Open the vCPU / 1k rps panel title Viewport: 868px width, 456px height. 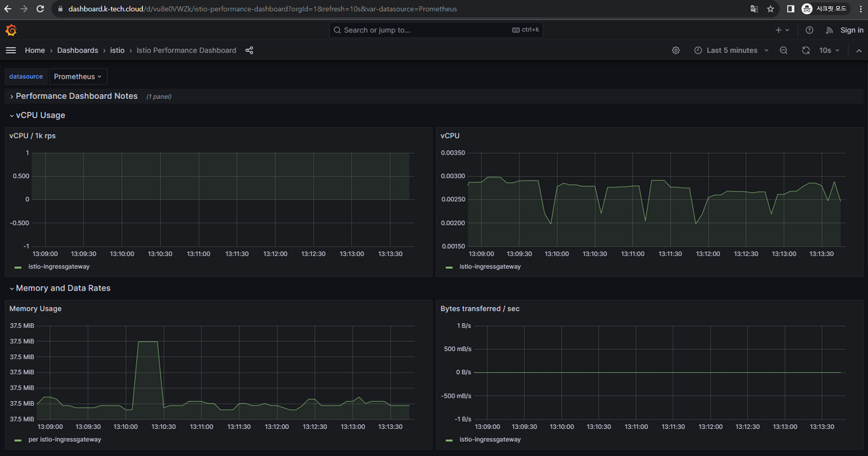(33, 136)
